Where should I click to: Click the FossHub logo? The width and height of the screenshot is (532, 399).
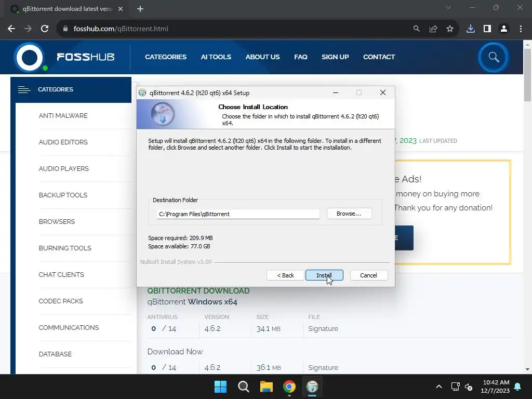tap(64, 57)
